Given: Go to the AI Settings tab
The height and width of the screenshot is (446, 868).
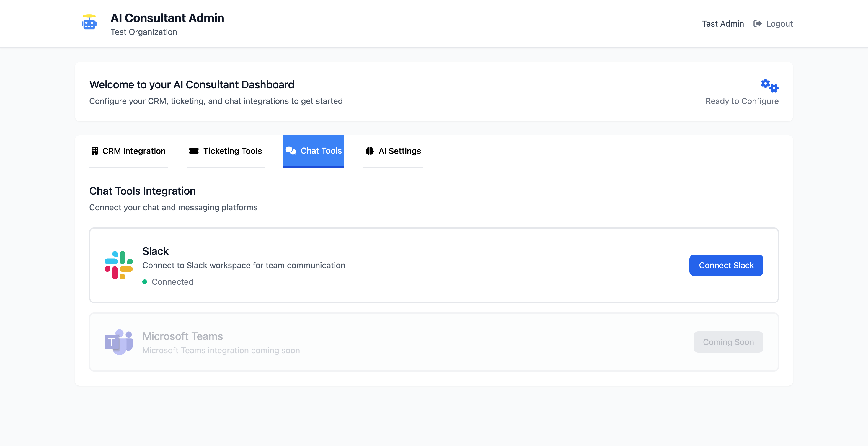Looking at the screenshot, I should pos(393,151).
